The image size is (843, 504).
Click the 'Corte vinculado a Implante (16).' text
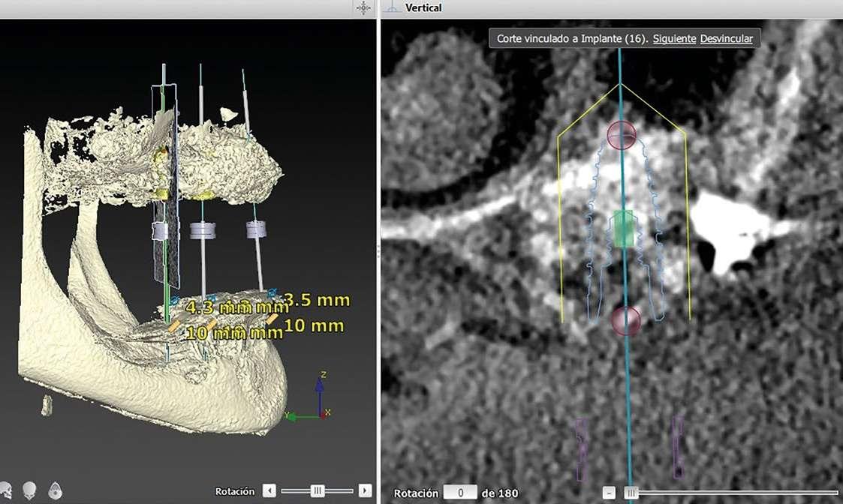pos(573,39)
